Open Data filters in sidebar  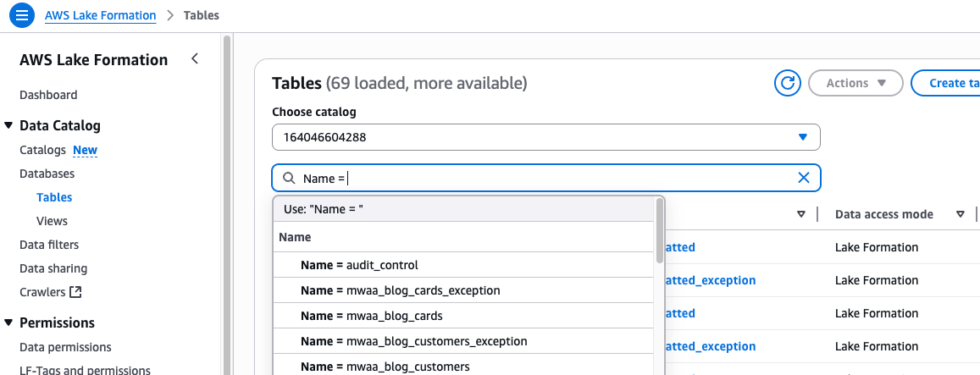pyautogui.click(x=49, y=245)
